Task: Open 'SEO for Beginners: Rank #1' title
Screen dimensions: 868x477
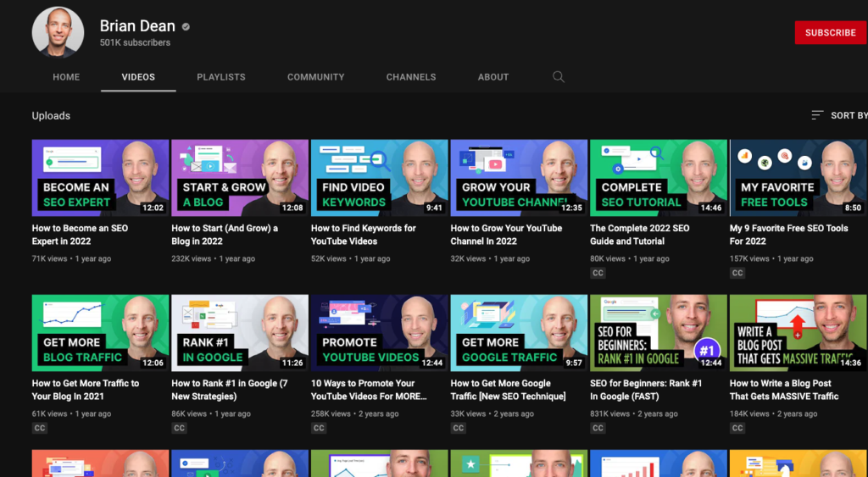Action: [646, 390]
